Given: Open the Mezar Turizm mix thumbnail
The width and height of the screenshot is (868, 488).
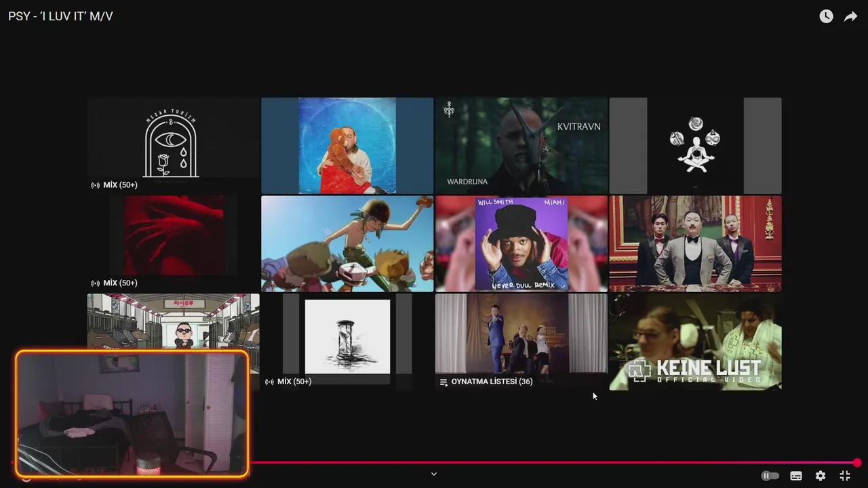Looking at the screenshot, I should pos(173,146).
